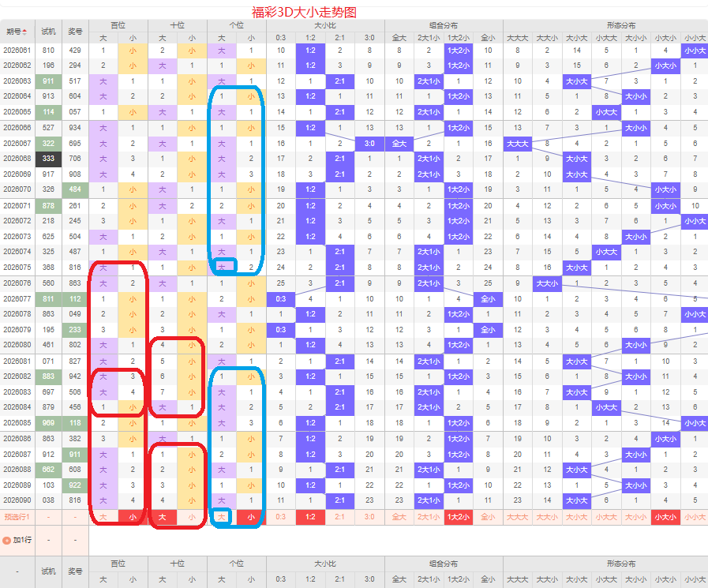Toggle 十位 小 in the 预选行1 row
708x588 pixels.
192,517
